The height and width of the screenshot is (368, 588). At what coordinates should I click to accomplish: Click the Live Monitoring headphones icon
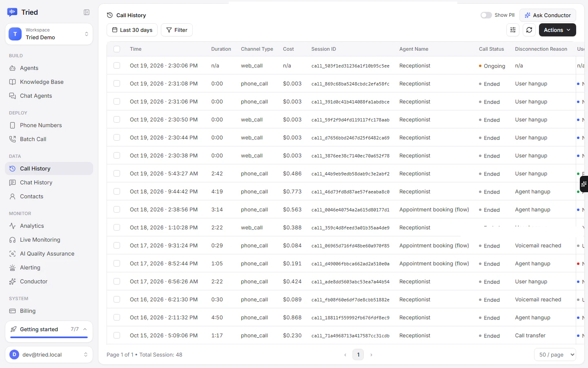click(x=13, y=240)
